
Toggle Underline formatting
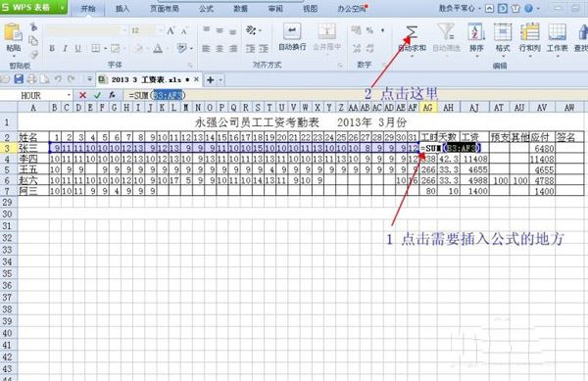click(x=78, y=48)
